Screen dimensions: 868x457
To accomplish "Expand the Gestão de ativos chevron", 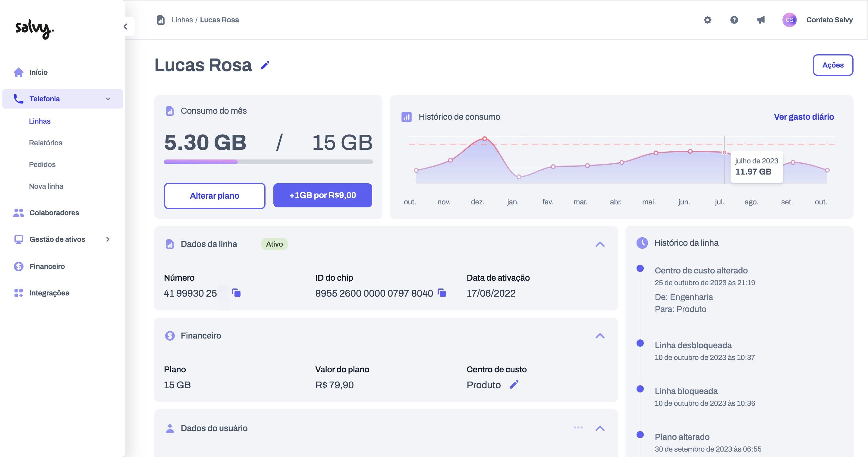I will click(x=108, y=239).
